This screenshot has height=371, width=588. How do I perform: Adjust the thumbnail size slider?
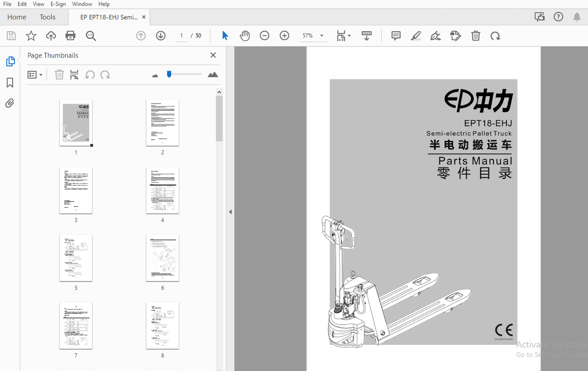[168, 74]
